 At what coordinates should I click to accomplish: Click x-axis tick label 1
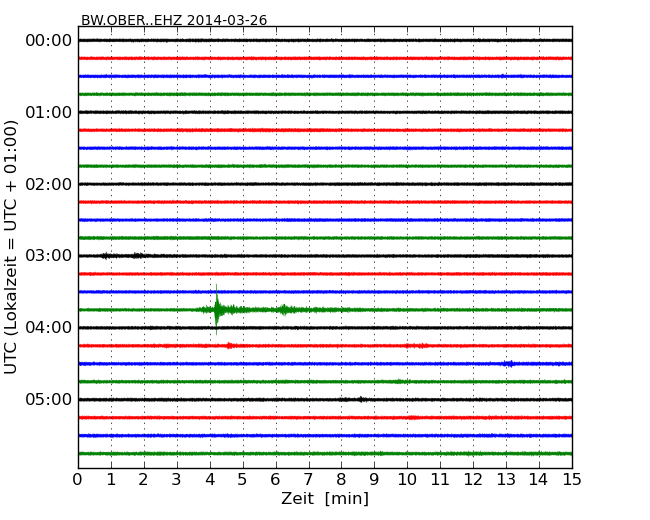pyautogui.click(x=111, y=480)
